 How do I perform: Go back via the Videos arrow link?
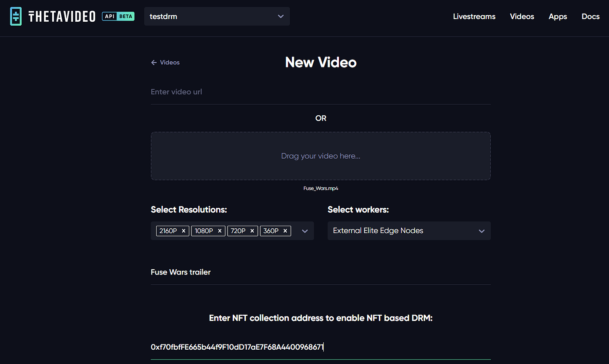[165, 63]
